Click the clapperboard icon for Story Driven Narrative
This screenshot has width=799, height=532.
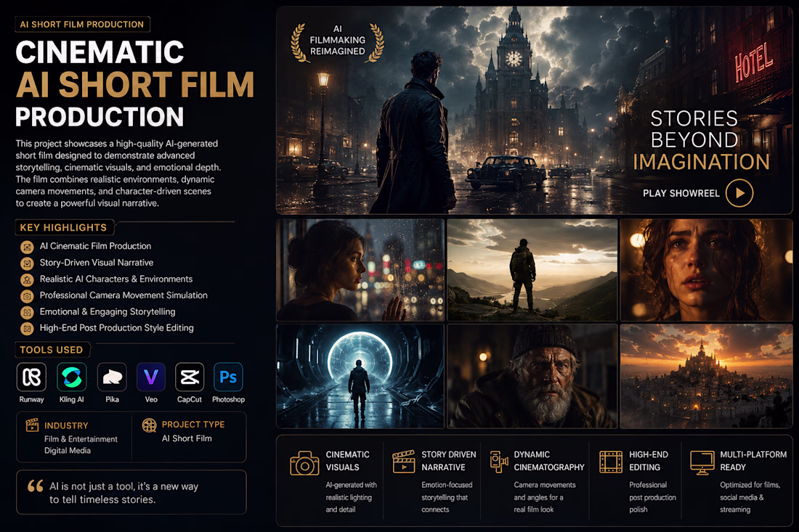[404, 462]
